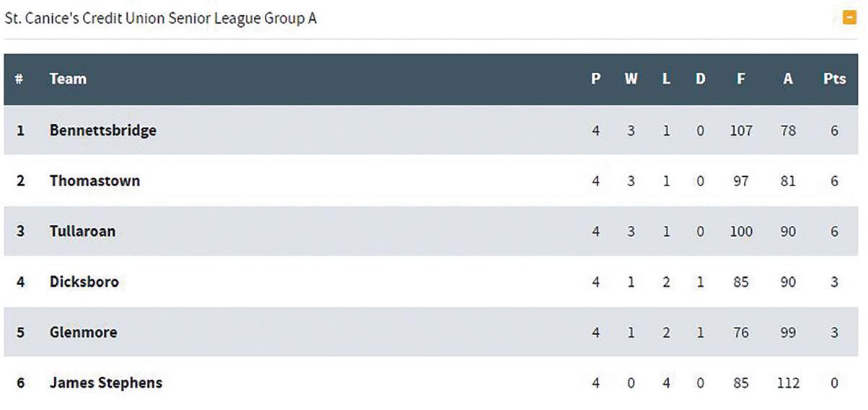
Task: Open the Dicksboro team entry
Action: (84, 282)
